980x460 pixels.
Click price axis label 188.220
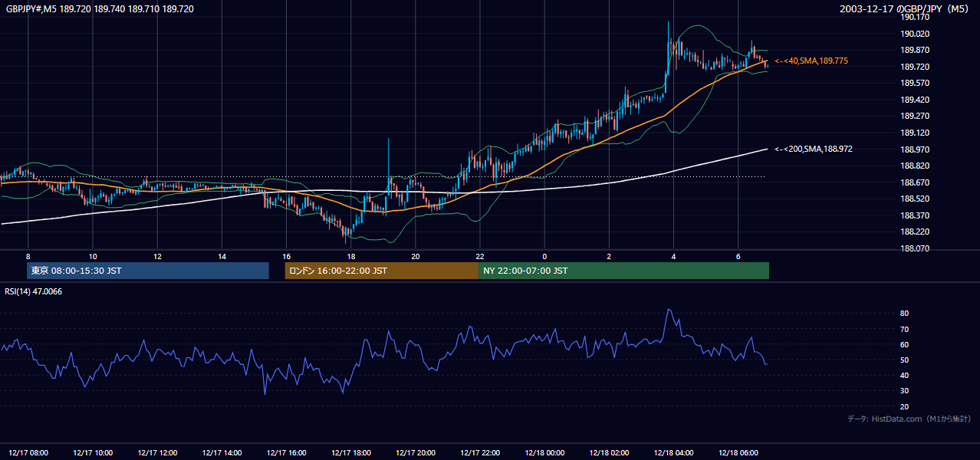[x=914, y=232]
